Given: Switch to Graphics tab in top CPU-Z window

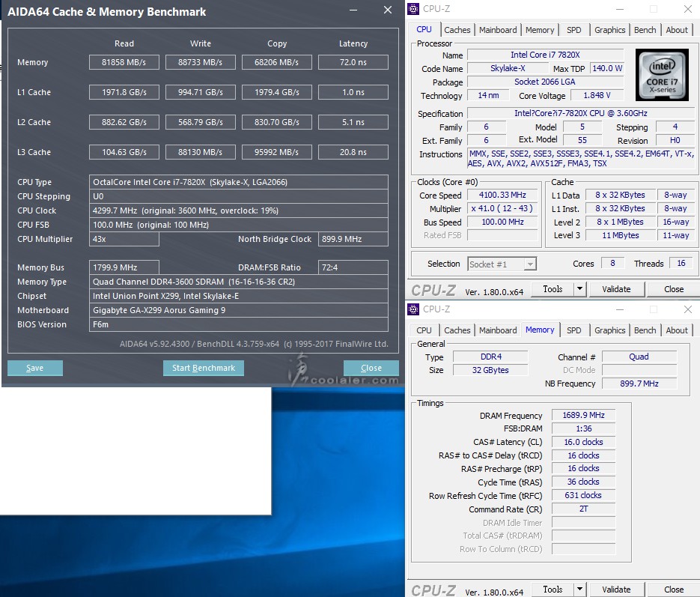Looking at the screenshot, I should pos(610,30).
